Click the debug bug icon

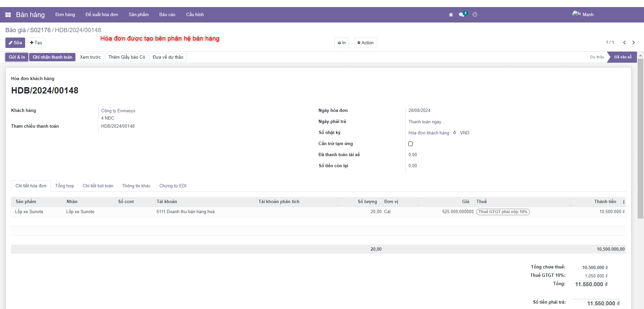click(451, 15)
